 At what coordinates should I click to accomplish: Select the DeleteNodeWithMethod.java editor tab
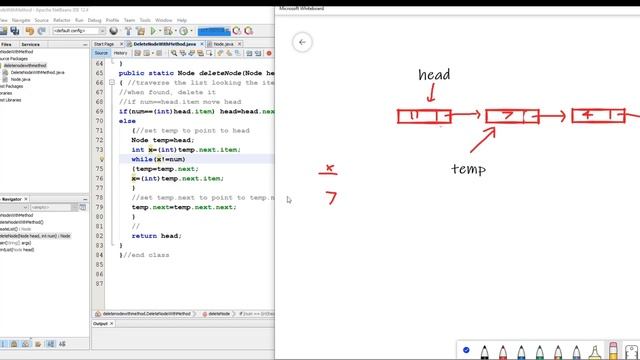pyautogui.click(x=164, y=44)
